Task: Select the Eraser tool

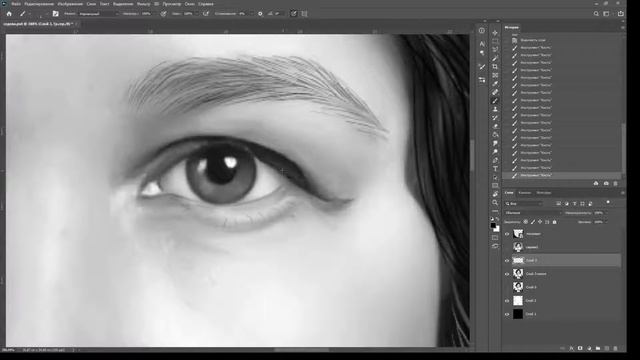Action: pos(495,127)
